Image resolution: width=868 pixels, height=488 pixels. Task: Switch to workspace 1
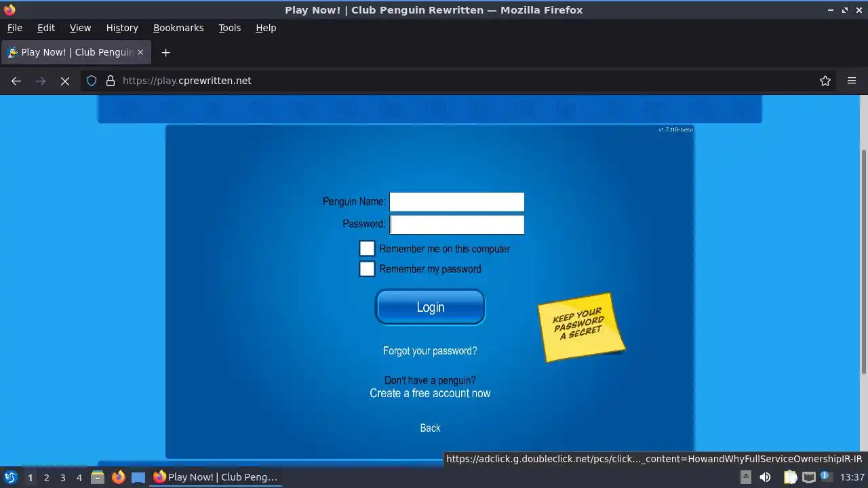point(30,477)
